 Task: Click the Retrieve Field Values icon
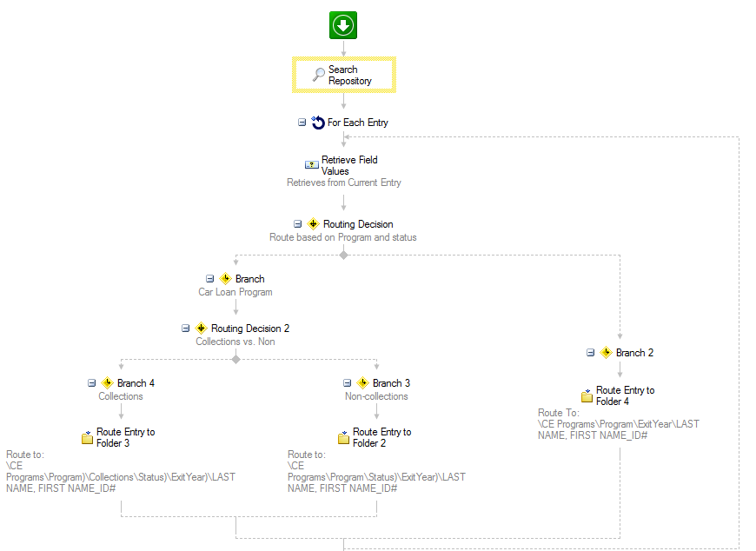point(311,165)
